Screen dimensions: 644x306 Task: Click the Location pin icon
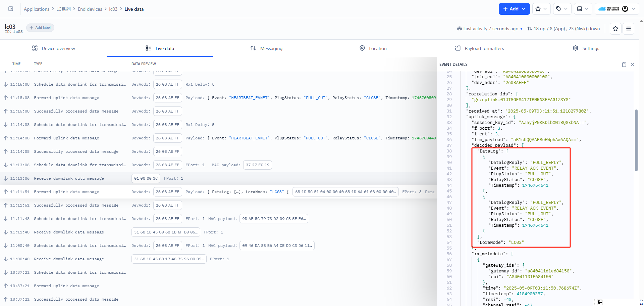(362, 48)
